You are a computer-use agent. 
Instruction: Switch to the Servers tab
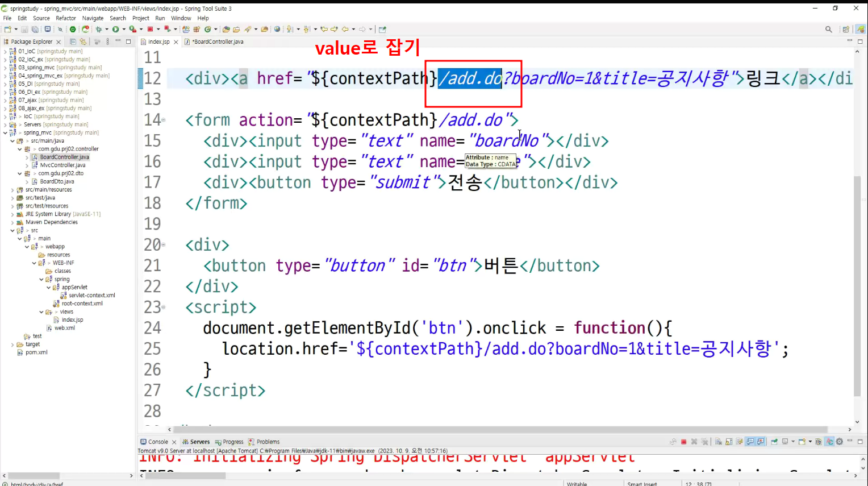(x=196, y=442)
